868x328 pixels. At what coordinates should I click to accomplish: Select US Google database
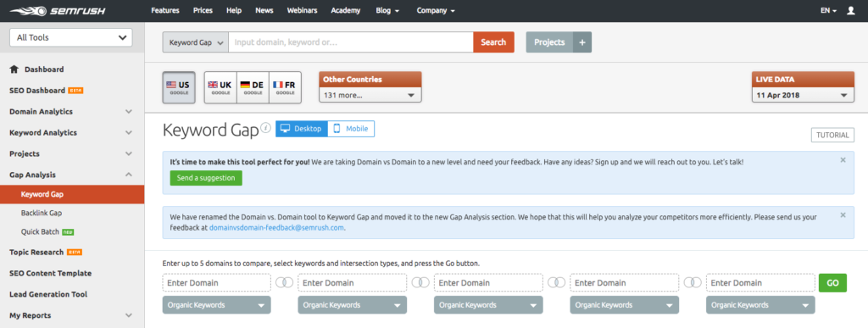pos(178,87)
